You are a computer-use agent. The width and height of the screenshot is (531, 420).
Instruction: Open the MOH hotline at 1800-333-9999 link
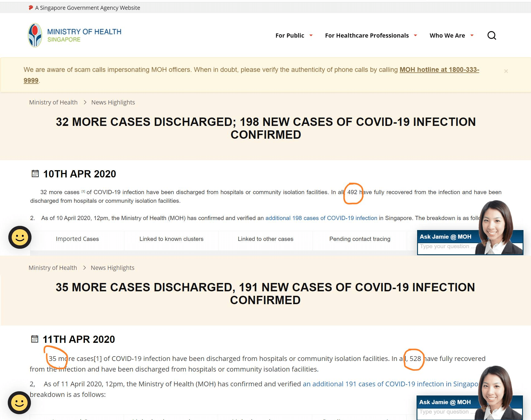[x=439, y=70]
